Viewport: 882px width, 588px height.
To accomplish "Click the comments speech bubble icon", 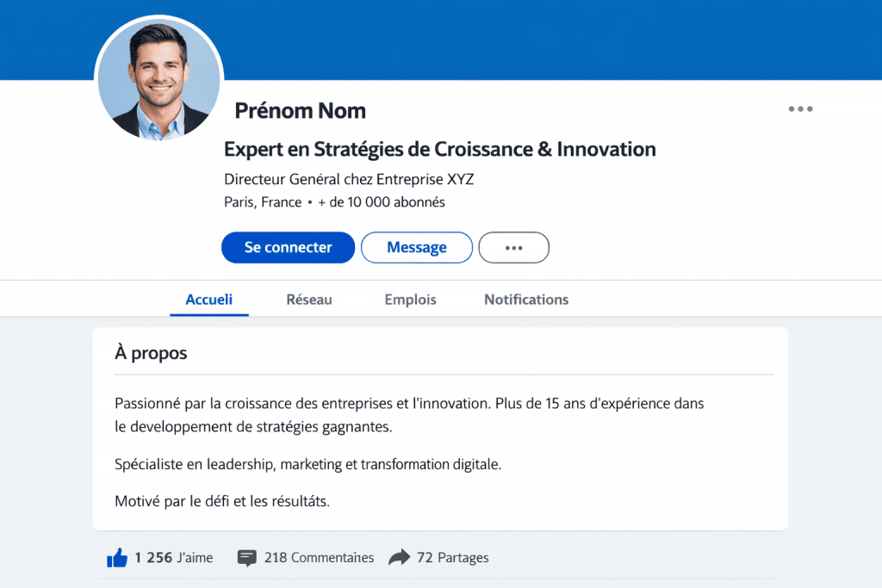I will 247,558.
